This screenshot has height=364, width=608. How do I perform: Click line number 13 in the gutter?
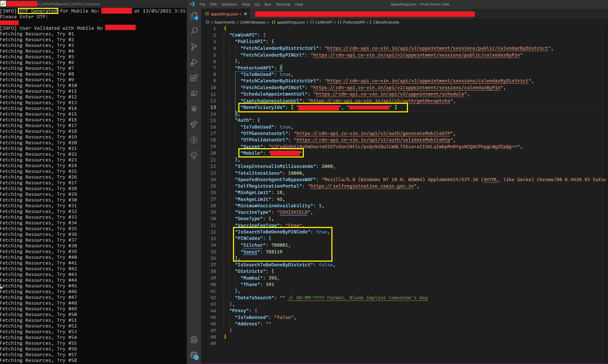tap(213, 107)
